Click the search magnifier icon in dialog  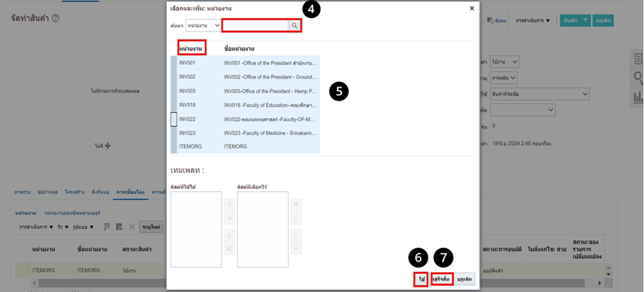[x=295, y=26]
